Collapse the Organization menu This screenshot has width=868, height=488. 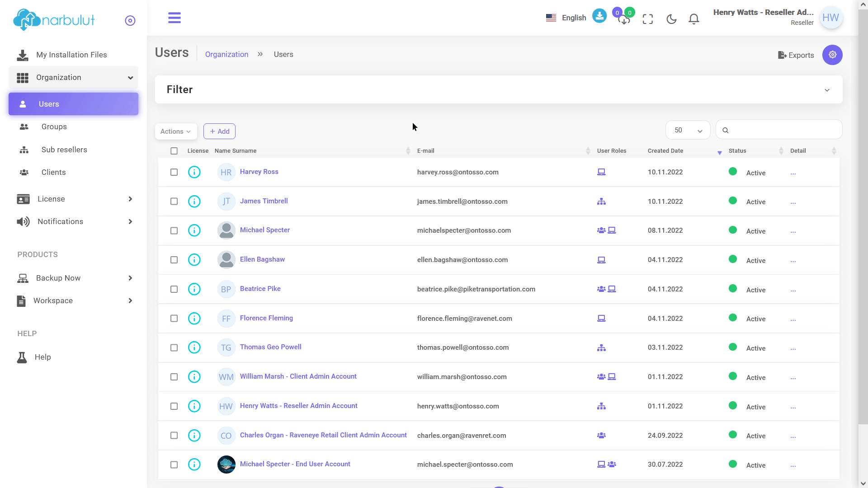pos(73,78)
